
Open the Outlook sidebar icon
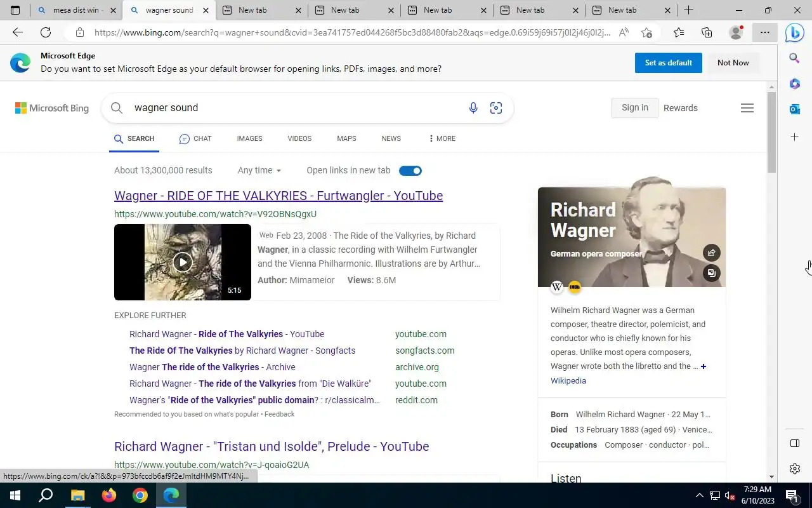tap(794, 109)
